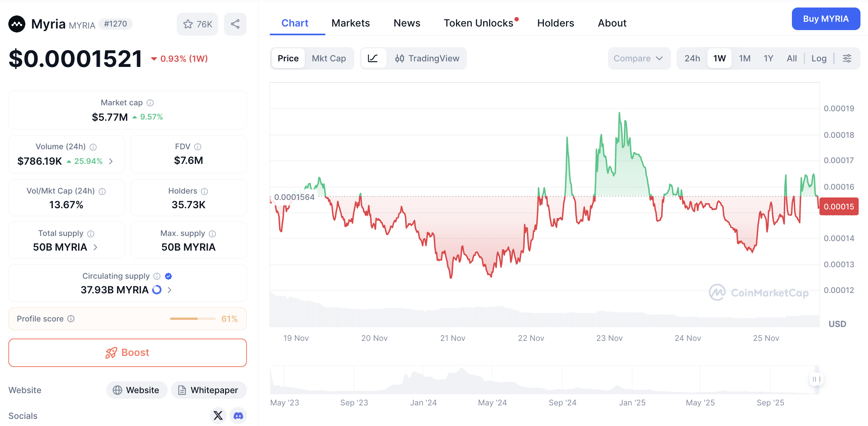The image size is (868, 426).
Task: Click the star watchlist icon
Action: [188, 24]
